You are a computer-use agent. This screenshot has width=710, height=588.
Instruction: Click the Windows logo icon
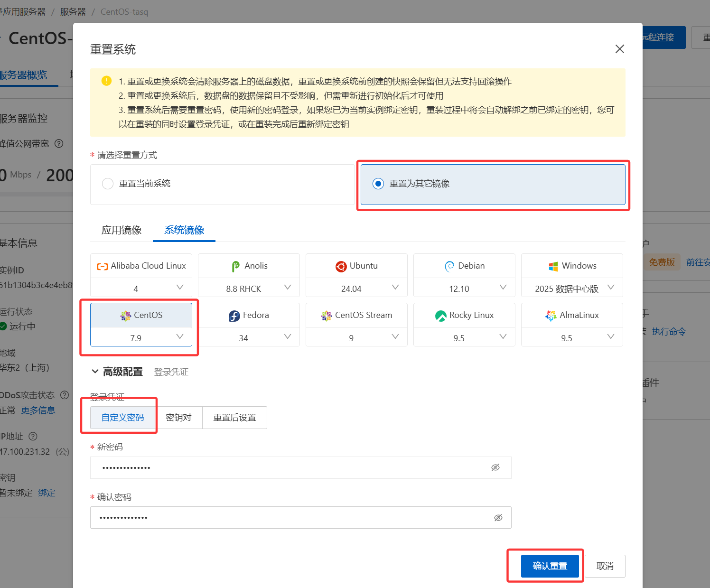pyautogui.click(x=553, y=266)
